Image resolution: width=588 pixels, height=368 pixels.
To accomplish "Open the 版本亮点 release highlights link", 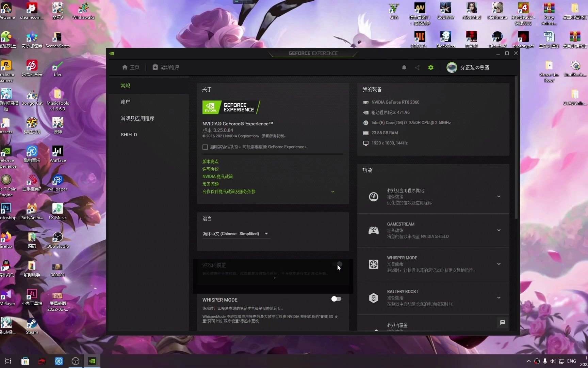I will pos(210,162).
